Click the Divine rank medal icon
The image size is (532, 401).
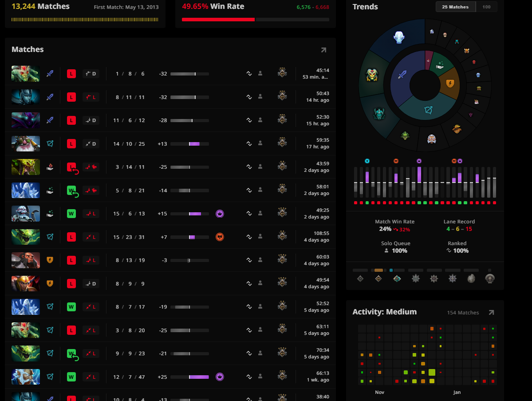coord(471,279)
